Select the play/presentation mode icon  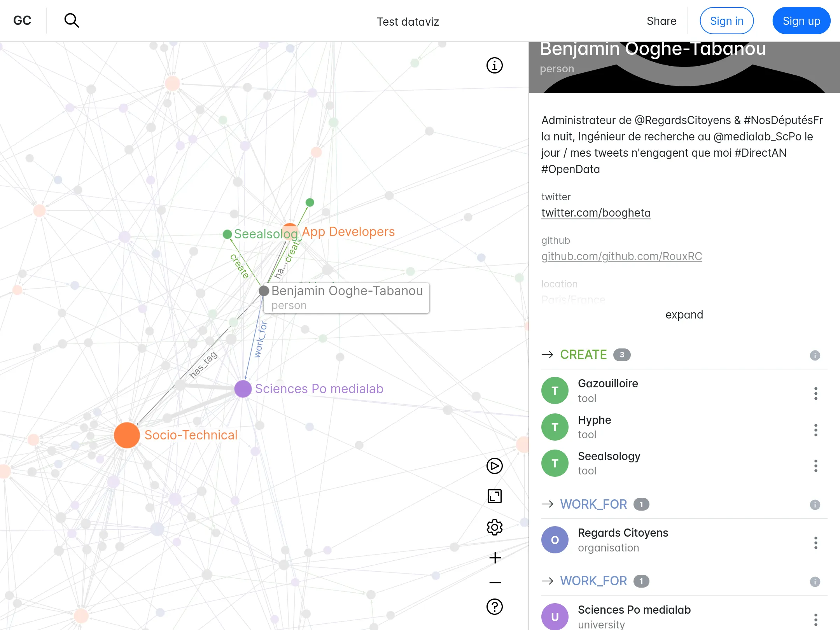[495, 465]
